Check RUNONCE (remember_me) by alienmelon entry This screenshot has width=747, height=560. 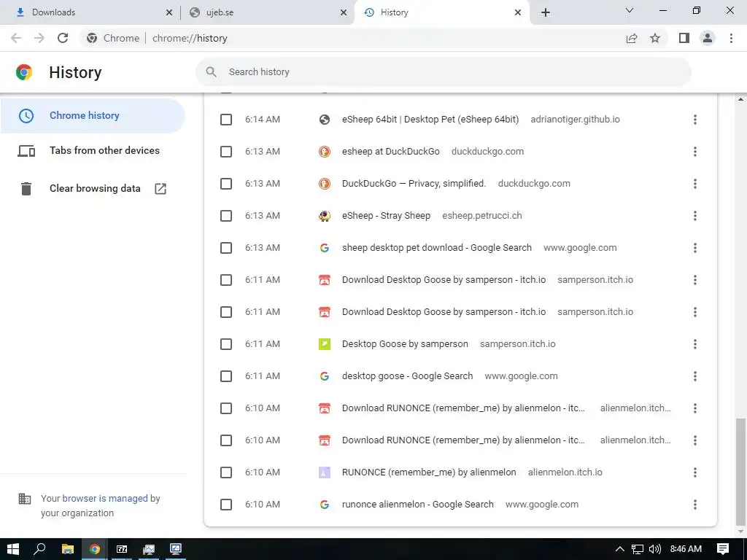226,472
